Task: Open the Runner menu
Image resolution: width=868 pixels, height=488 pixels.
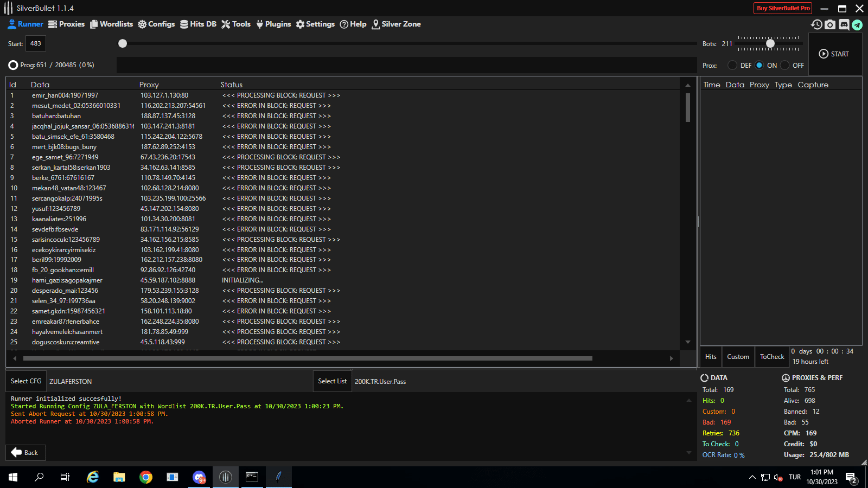Action: coord(25,24)
